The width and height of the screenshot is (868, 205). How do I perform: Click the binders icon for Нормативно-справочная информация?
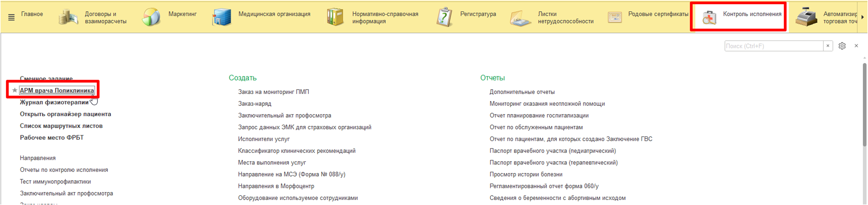[x=335, y=17]
